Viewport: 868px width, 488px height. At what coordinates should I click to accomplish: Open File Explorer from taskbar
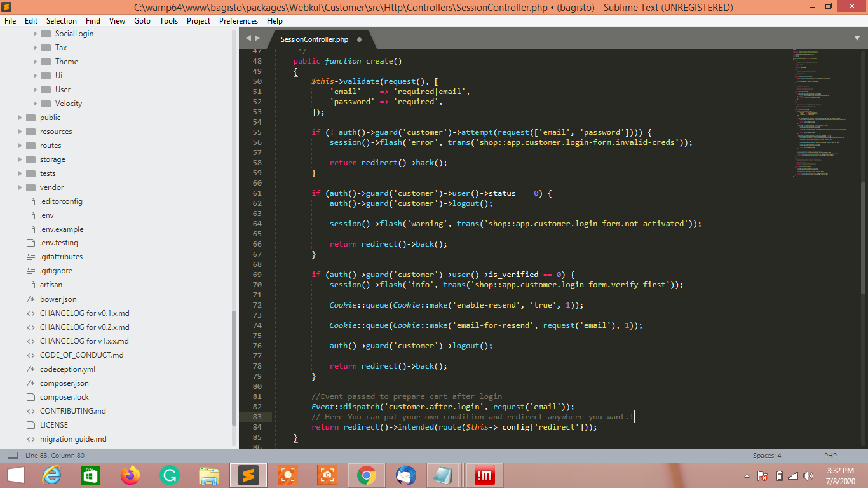[209, 475]
